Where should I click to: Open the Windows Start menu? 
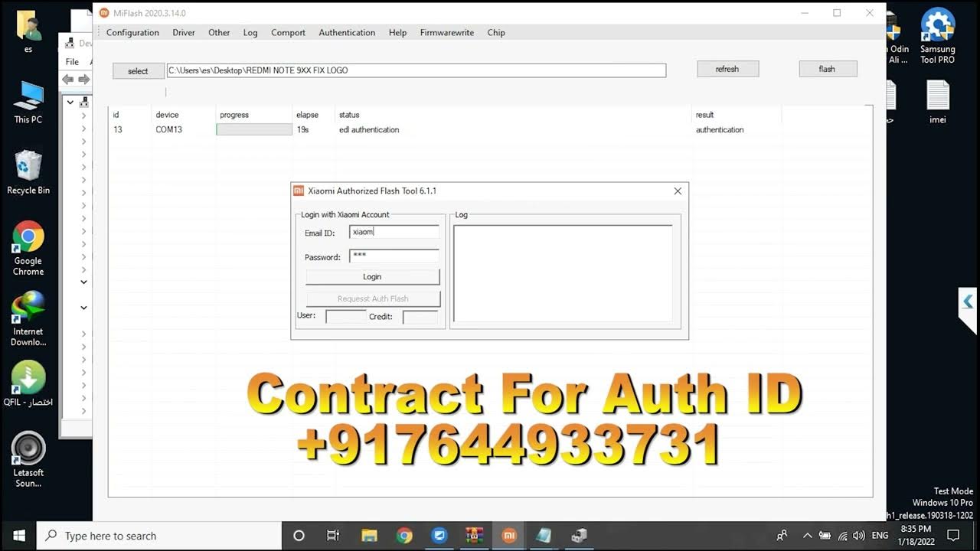18,536
